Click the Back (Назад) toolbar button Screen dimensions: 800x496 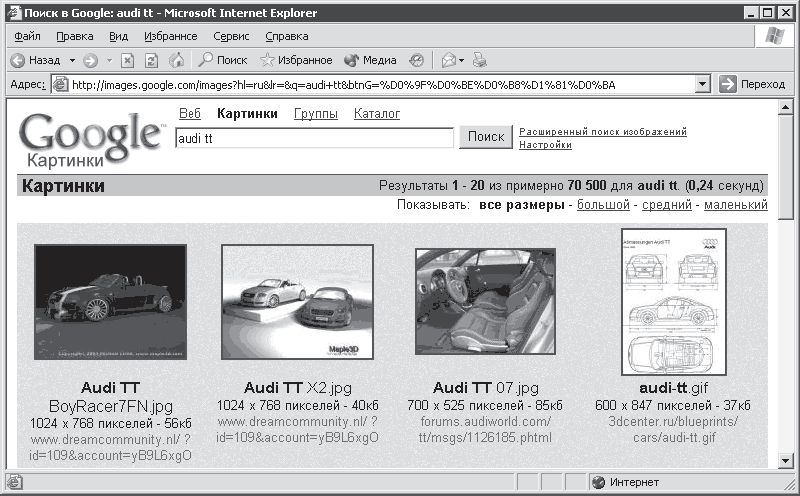36,60
